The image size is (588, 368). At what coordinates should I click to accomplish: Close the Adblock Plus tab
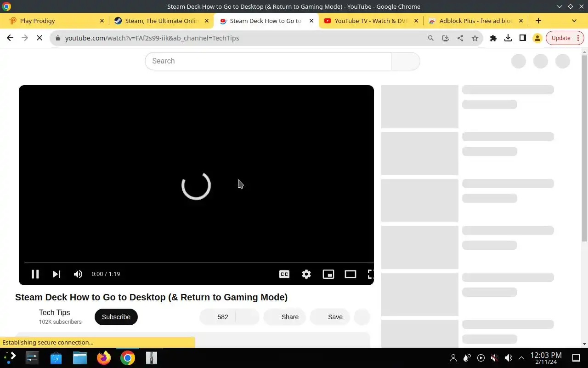click(521, 21)
